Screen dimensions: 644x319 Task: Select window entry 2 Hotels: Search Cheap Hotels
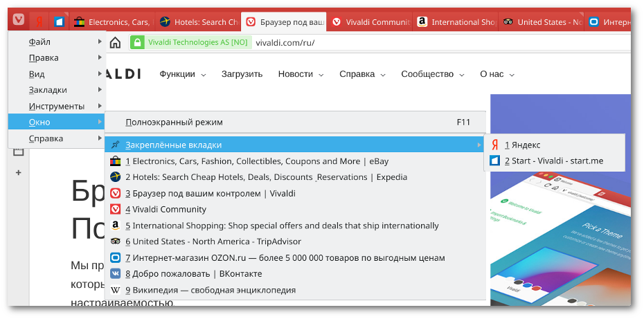coord(295,177)
